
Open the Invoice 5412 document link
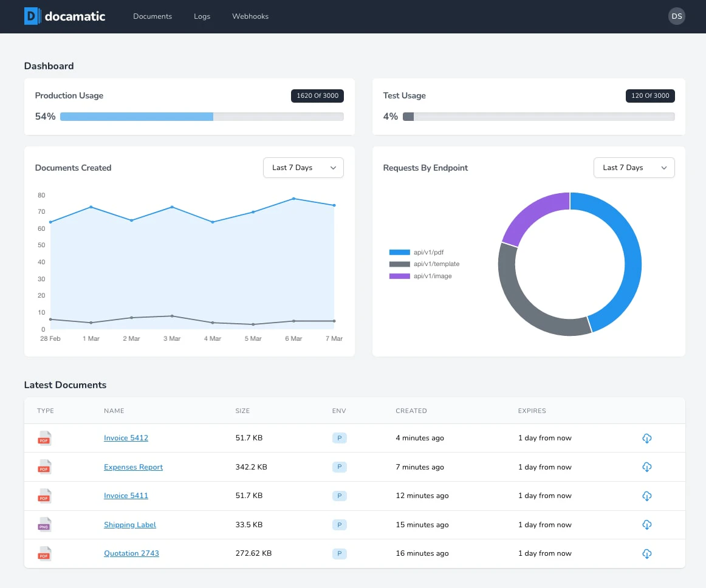pyautogui.click(x=126, y=437)
